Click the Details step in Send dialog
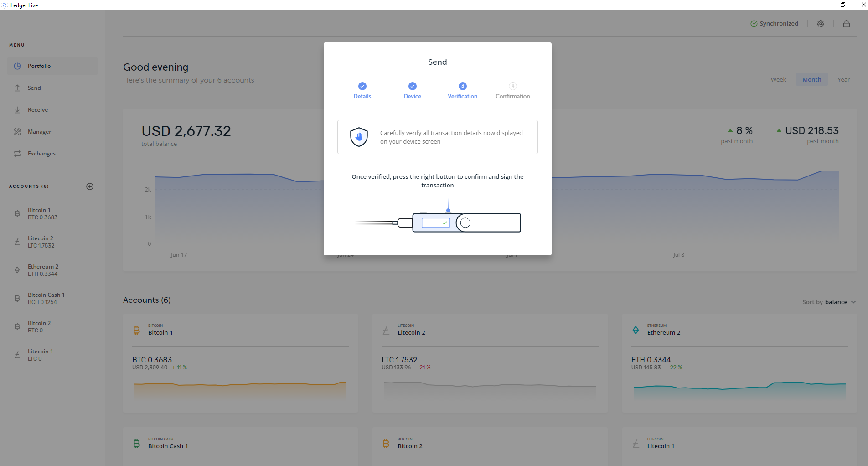This screenshot has width=868, height=466. (362, 91)
